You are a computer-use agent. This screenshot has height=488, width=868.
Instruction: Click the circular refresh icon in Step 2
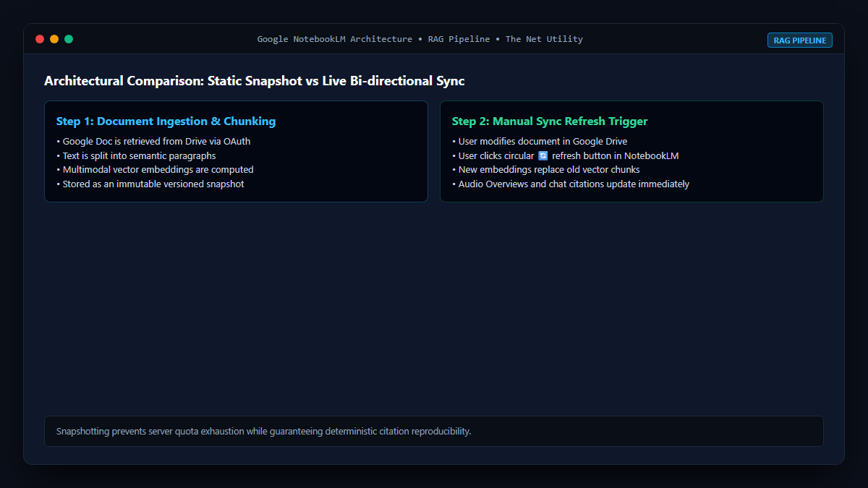(x=543, y=155)
